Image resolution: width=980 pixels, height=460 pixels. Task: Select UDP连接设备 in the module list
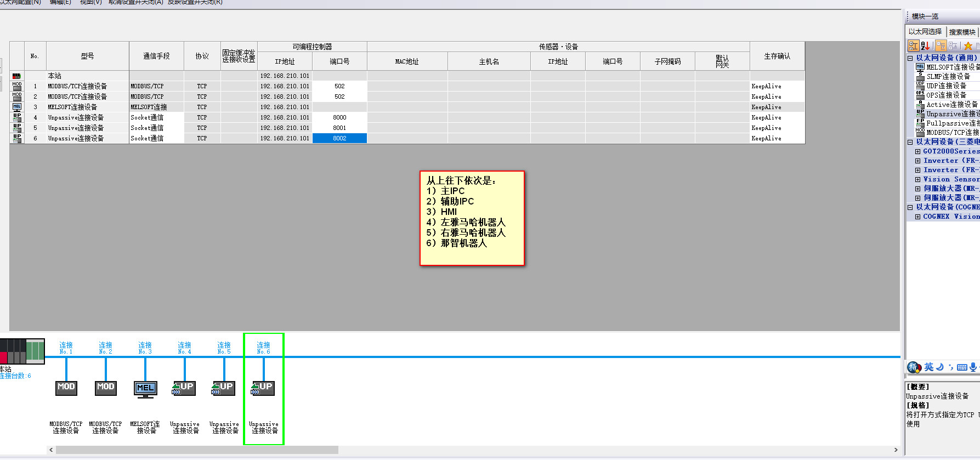point(946,86)
